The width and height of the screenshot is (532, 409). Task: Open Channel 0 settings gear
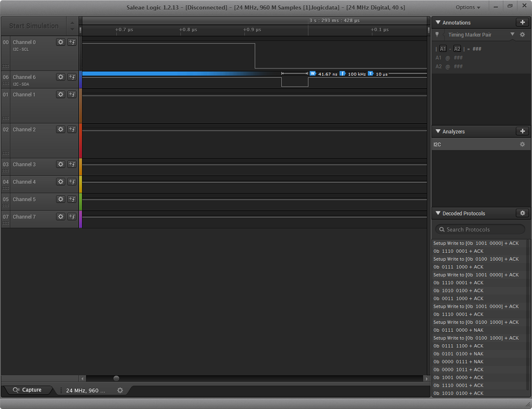[61, 42]
